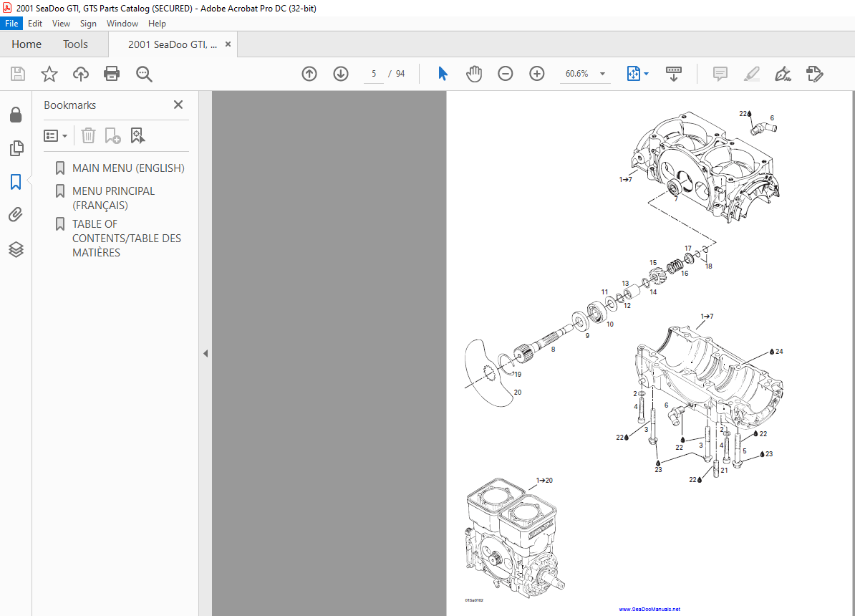Collapse the navigation pane arrow

tap(206, 354)
